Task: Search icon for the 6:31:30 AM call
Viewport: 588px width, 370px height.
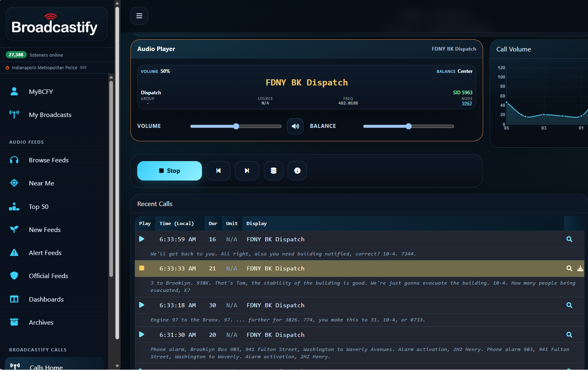Action: [x=569, y=335]
